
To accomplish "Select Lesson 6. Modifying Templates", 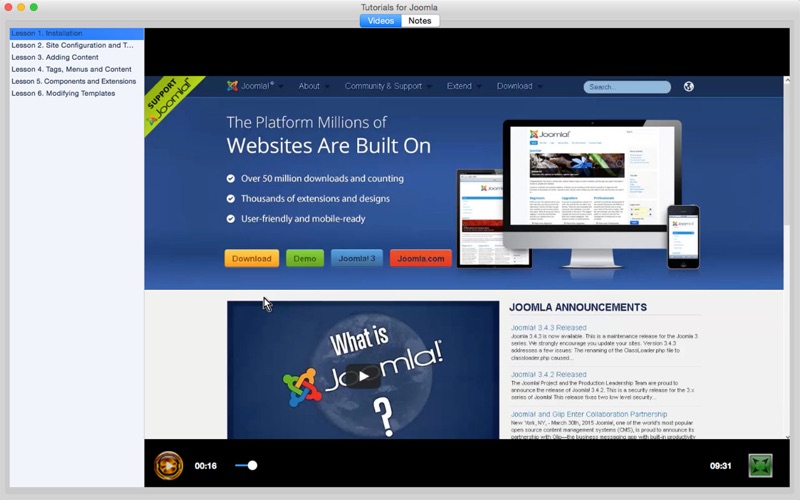I will tap(77, 93).
